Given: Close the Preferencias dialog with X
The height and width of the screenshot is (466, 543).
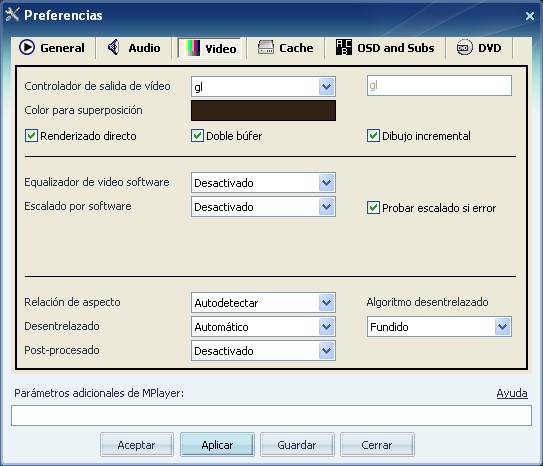Looking at the screenshot, I should click(529, 16).
